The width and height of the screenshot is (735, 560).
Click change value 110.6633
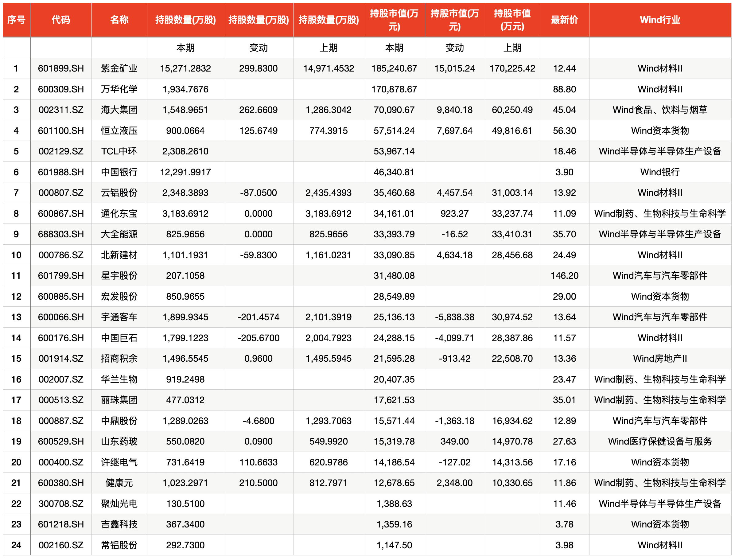259,463
